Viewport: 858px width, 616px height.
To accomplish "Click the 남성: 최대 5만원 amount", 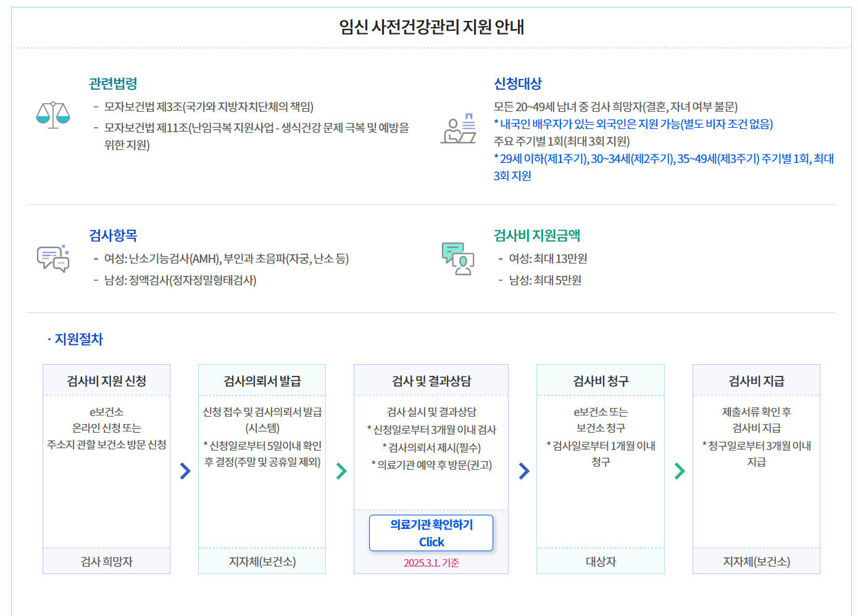I will pos(545,280).
